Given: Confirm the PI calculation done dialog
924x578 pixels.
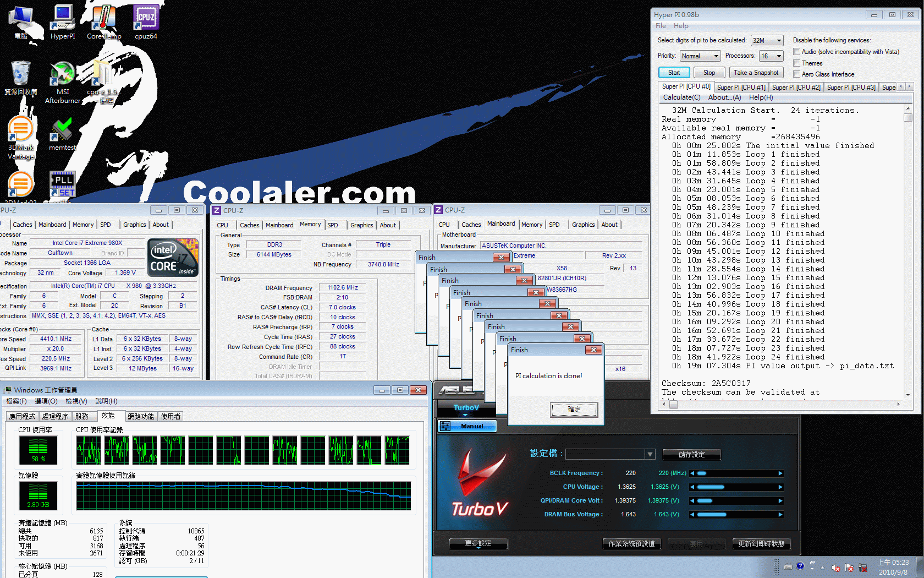Looking at the screenshot, I should coord(574,410).
